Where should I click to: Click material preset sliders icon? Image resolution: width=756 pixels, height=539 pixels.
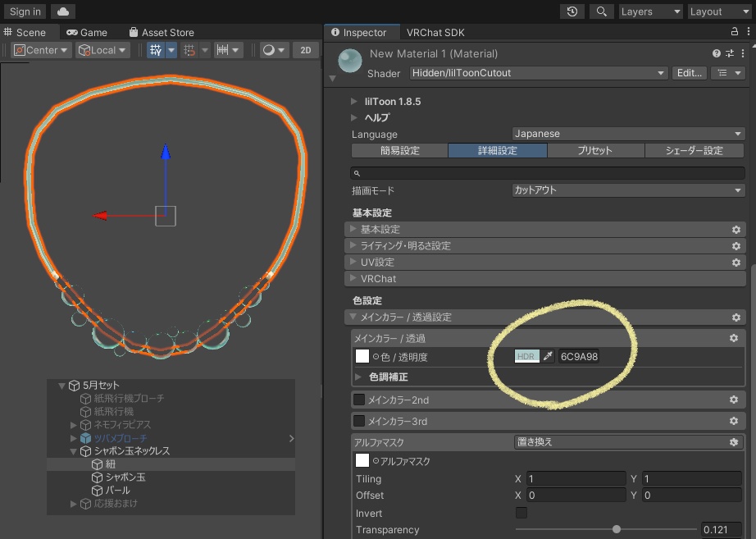point(730,53)
